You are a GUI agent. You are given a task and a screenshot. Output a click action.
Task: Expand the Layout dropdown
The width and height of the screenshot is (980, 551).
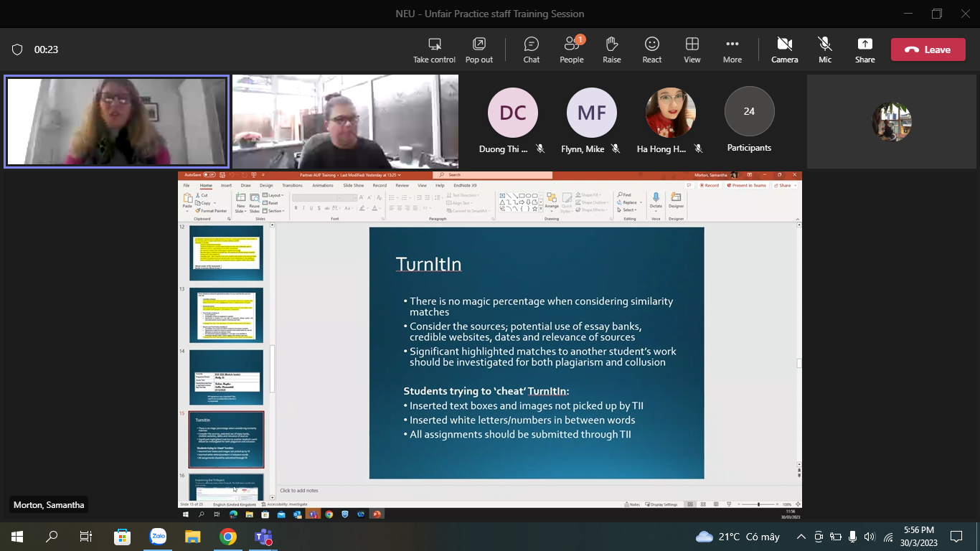coord(274,195)
